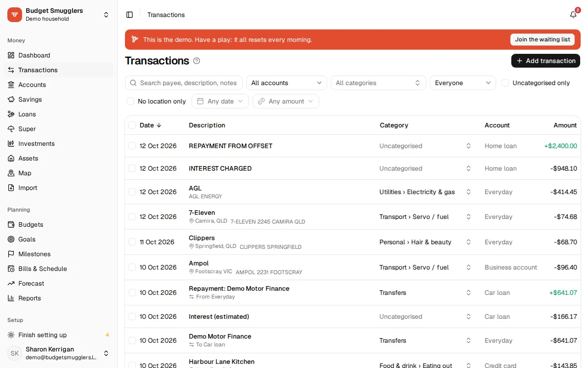Open the All categories filter
This screenshot has height=368, width=588.
[378, 83]
